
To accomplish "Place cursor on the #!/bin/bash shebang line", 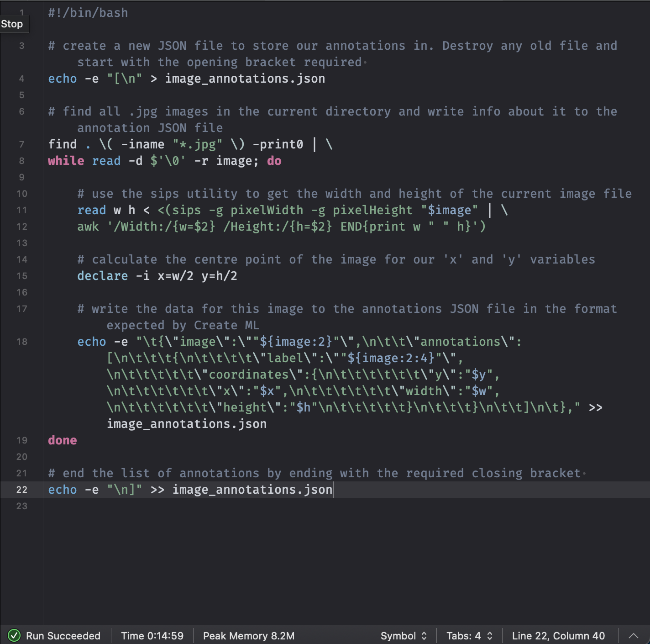I will [88, 13].
